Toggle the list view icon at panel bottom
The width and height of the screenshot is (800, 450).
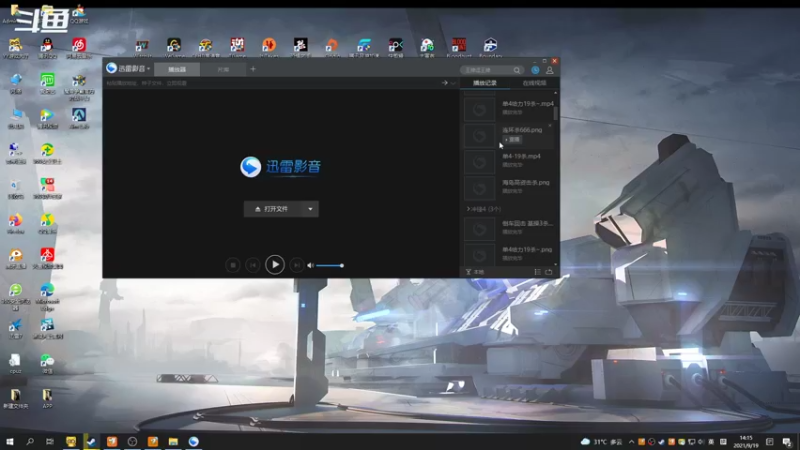click(x=537, y=272)
